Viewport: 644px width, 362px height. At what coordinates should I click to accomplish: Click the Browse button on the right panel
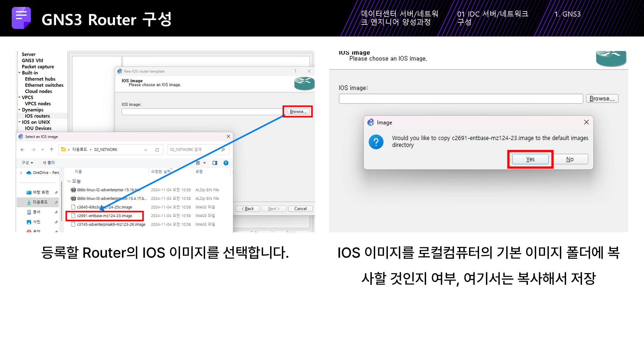[x=602, y=99]
